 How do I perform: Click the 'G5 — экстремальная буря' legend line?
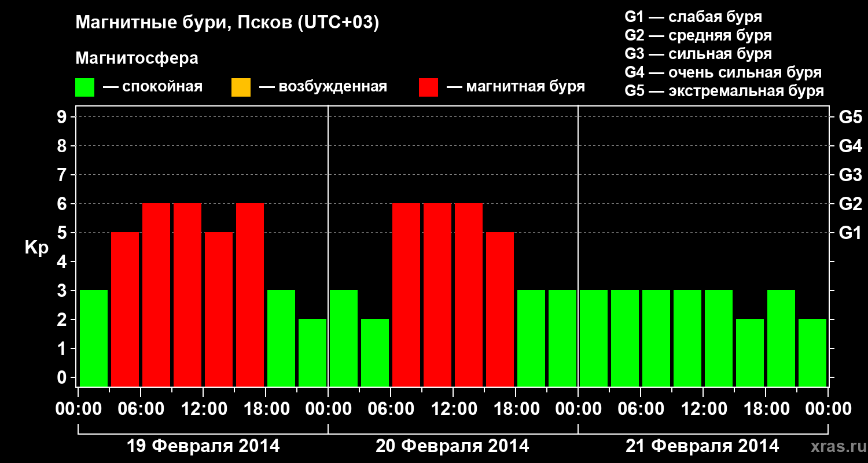(x=724, y=91)
